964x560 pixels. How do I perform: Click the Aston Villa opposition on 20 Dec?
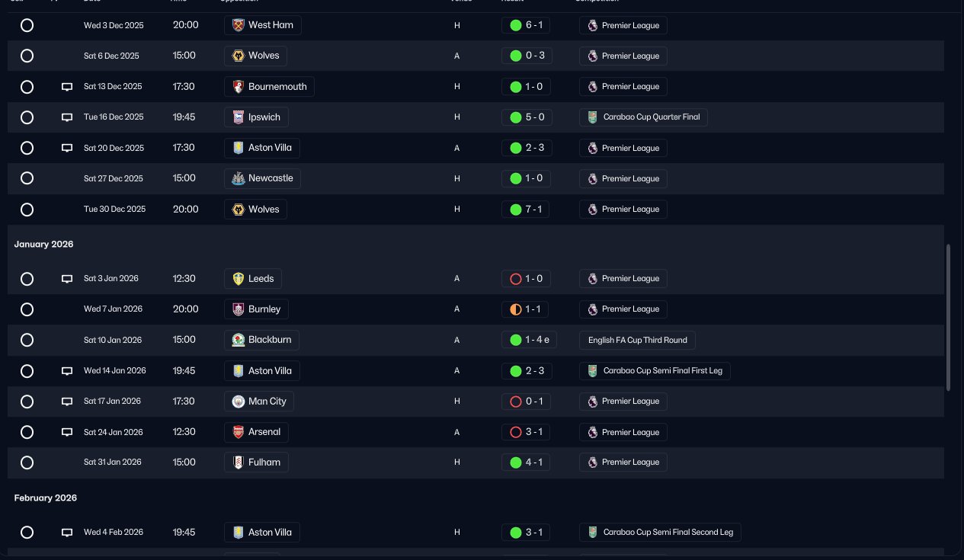[x=262, y=148]
